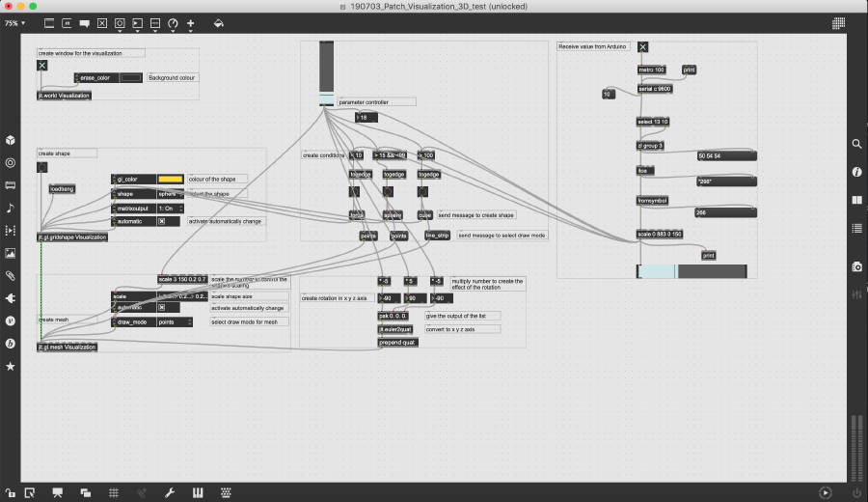868x502 pixels.
Task: Click the line_strip message box
Action: coord(437,235)
